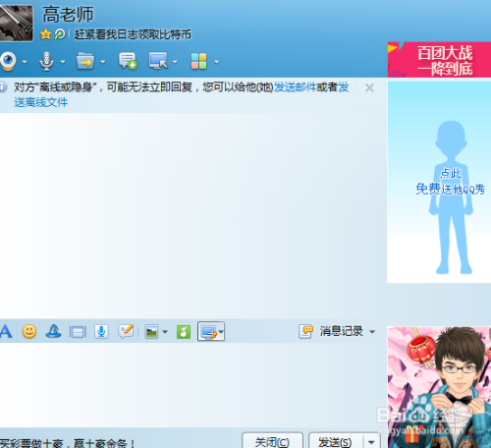The width and height of the screenshot is (491, 448).
Task: Click signature text 赶紧看我日志领取比特币
Action: pos(133,34)
